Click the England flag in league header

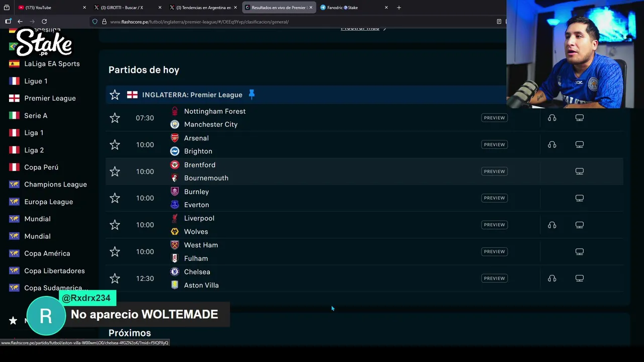[132, 95]
